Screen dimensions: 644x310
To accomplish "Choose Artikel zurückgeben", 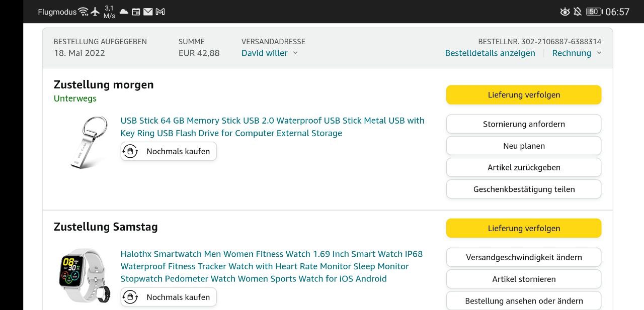I will (524, 167).
